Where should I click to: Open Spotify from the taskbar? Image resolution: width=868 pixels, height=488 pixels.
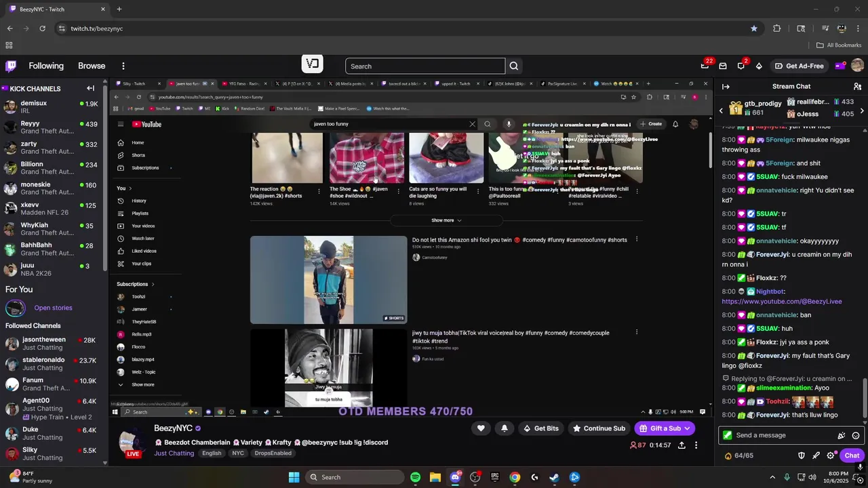pyautogui.click(x=416, y=477)
